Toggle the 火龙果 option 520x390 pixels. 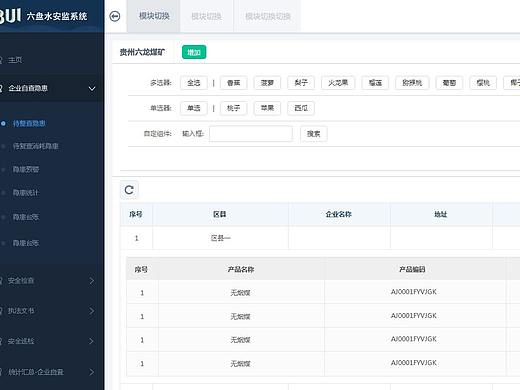[338, 83]
